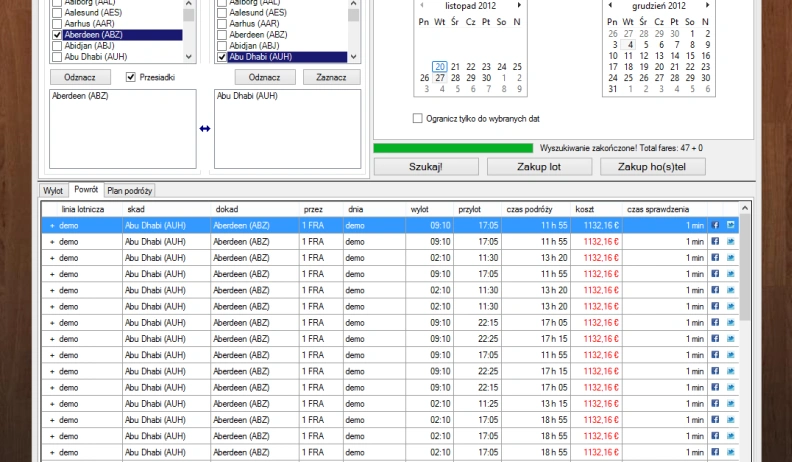This screenshot has width=792, height=462.
Task: Click up arrow of origin airport list scrollbar
Action: pyautogui.click(x=189, y=4)
